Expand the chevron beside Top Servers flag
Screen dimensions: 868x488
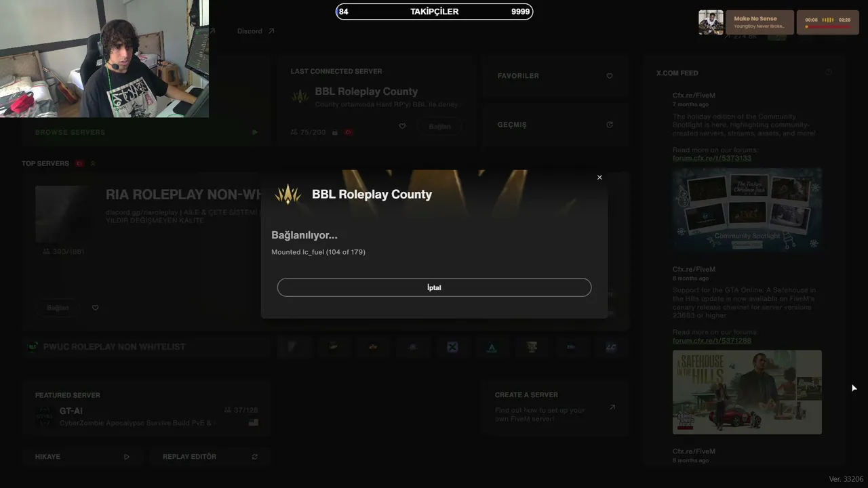click(x=93, y=163)
